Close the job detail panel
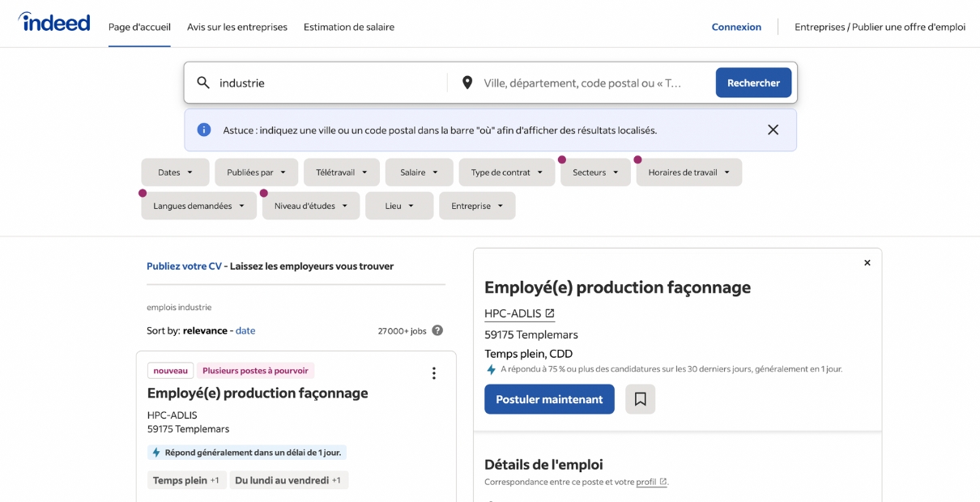This screenshot has height=502, width=980. pyautogui.click(x=867, y=262)
